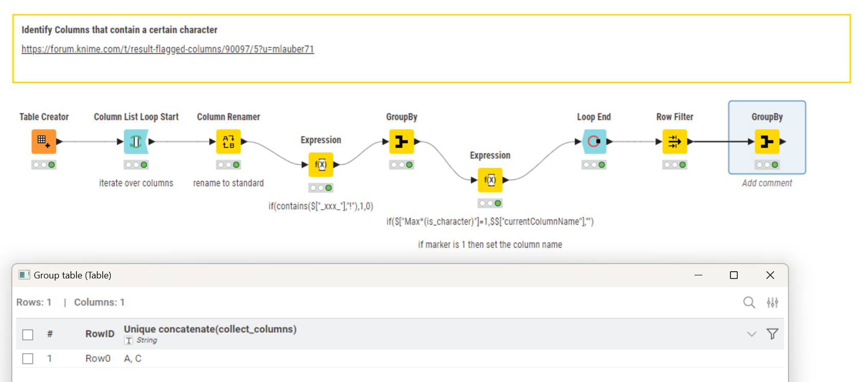Viewport: 868px width, 382px height.
Task: Check the checkbox for Row0
Action: point(28,358)
